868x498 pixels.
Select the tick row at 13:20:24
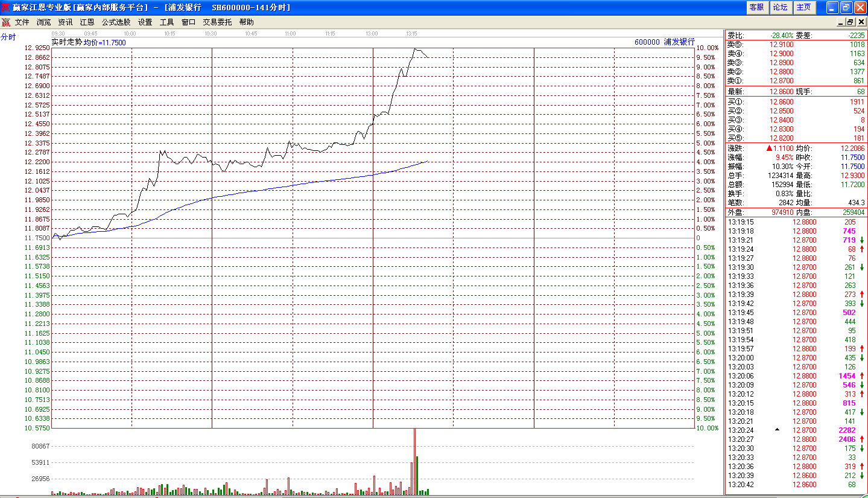click(796, 430)
